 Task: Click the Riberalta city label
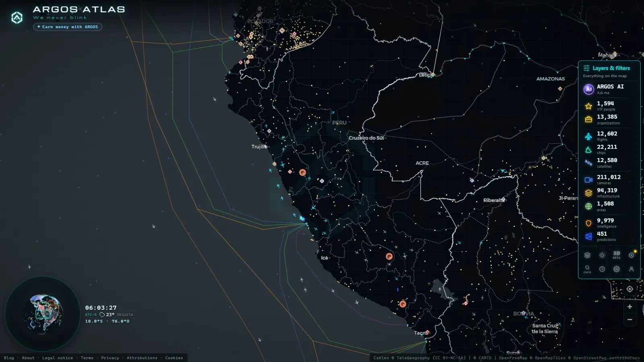click(x=494, y=200)
